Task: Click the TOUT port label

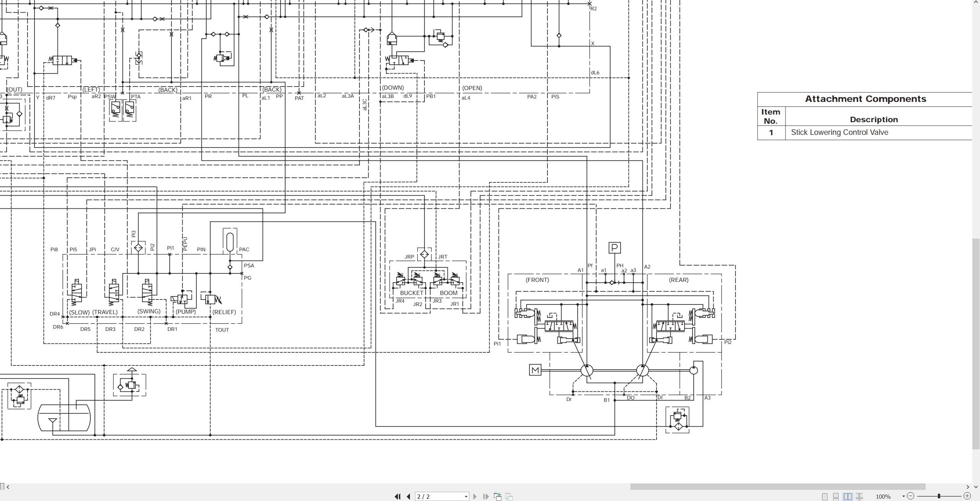Action: (222, 330)
